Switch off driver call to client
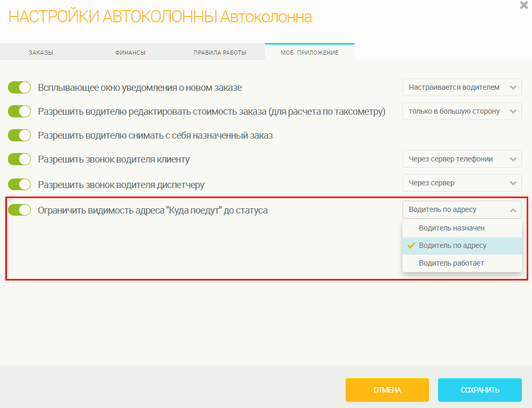This screenshot has height=408, width=532. pyautogui.click(x=20, y=159)
